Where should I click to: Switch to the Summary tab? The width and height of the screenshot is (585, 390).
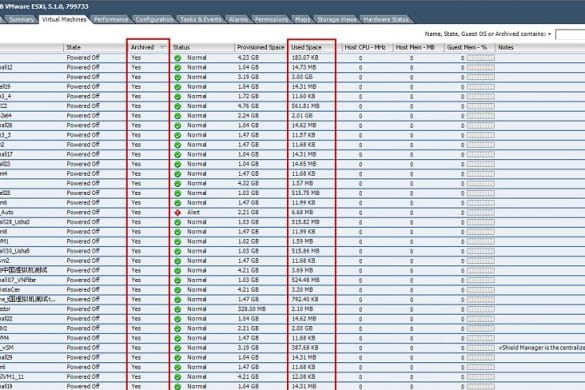click(x=21, y=19)
